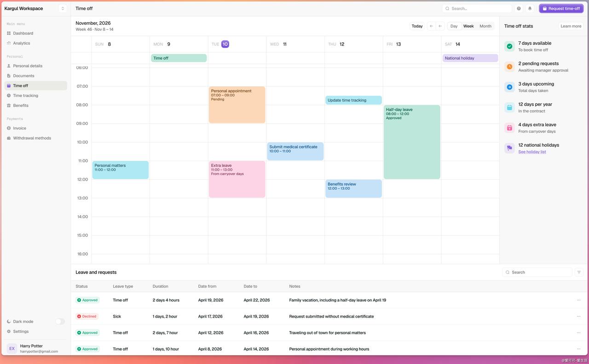Open the See holiday list link

coord(532,152)
